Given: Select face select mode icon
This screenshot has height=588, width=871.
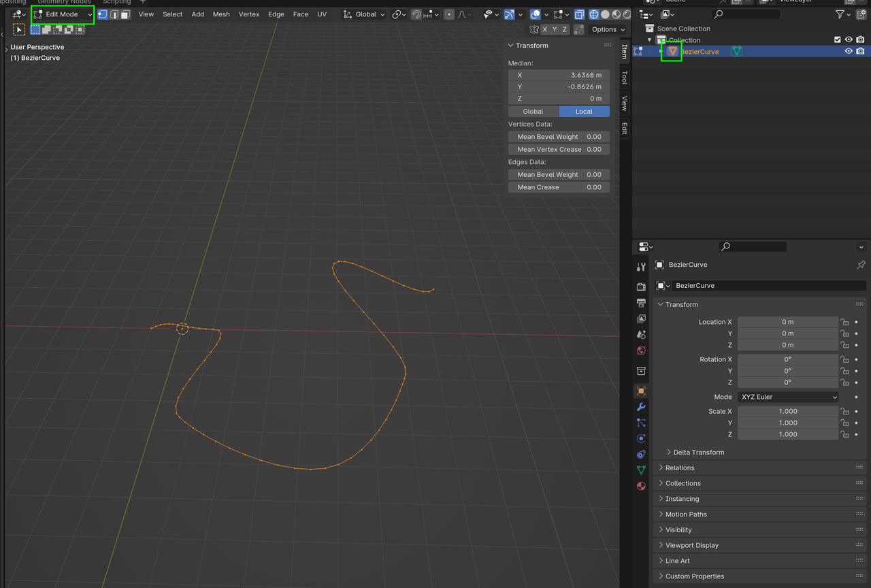Looking at the screenshot, I should pyautogui.click(x=125, y=14).
